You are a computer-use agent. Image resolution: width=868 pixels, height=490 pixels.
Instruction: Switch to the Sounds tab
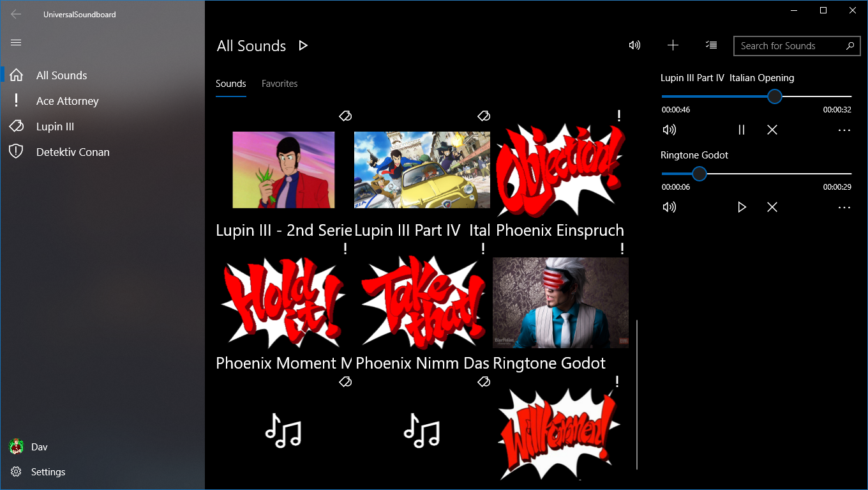[x=231, y=84]
